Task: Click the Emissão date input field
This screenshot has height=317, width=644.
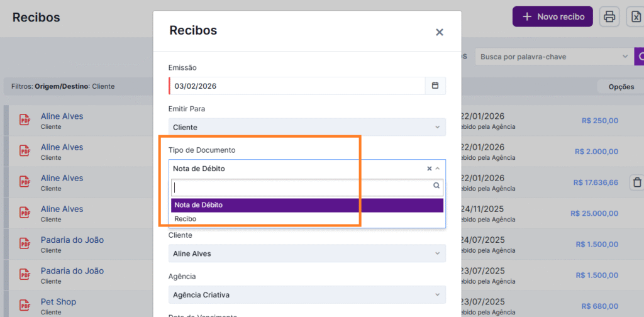Action: 296,86
